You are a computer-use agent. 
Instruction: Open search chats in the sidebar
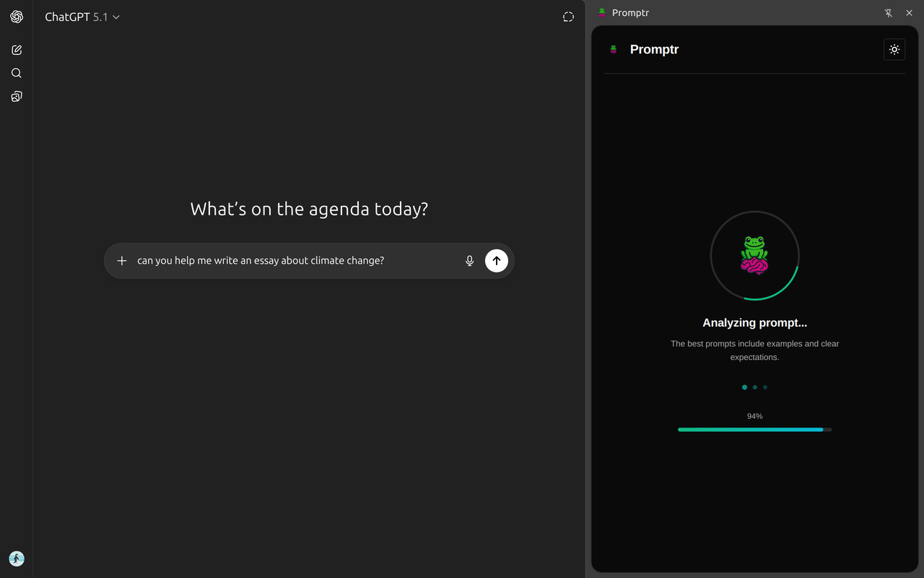[17, 73]
